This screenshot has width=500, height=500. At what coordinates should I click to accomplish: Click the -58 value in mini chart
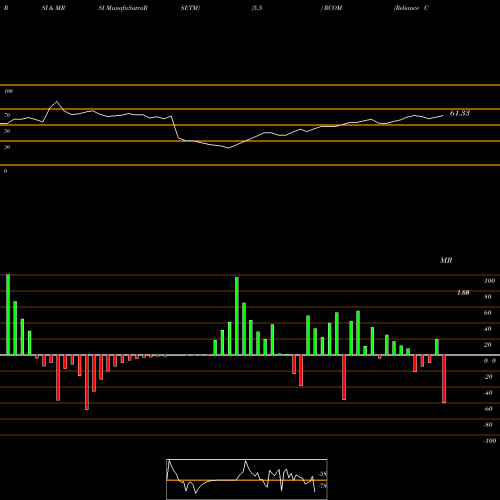click(x=322, y=474)
